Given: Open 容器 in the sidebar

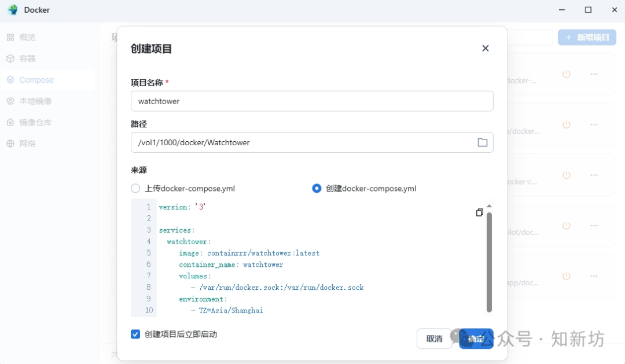Looking at the screenshot, I should [48, 58].
